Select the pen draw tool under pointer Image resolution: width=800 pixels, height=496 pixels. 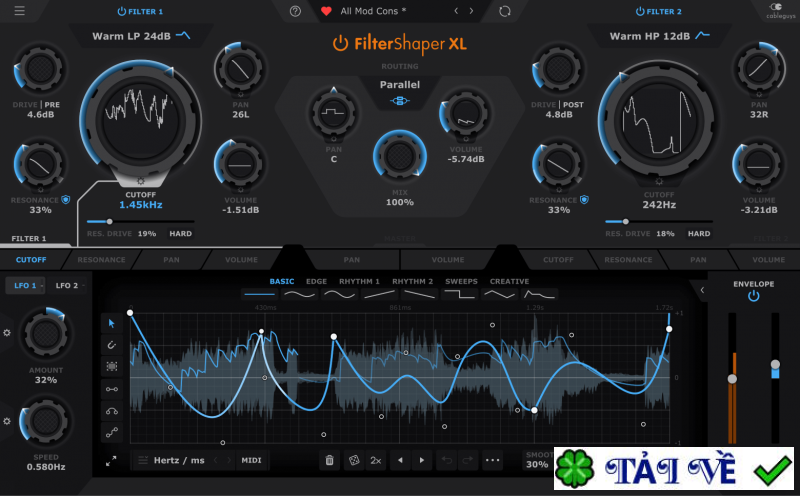(x=112, y=345)
